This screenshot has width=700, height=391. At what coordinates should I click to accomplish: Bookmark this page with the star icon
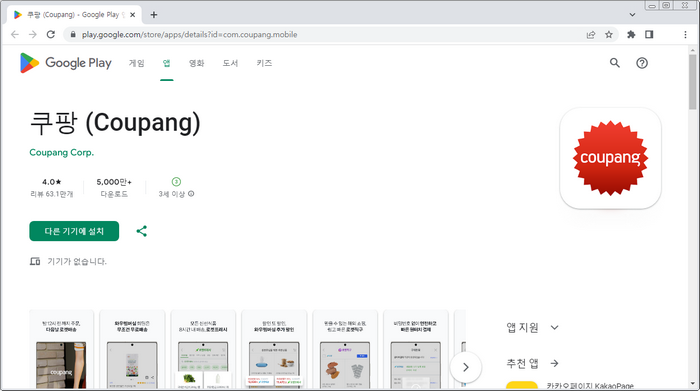(608, 34)
